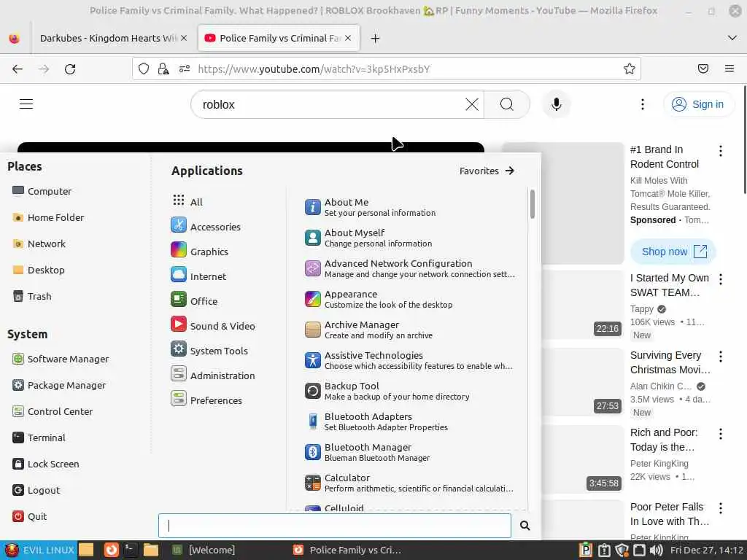Viewport: 747px width, 560px height.
Task: Reload the current page
Action: coord(70,69)
